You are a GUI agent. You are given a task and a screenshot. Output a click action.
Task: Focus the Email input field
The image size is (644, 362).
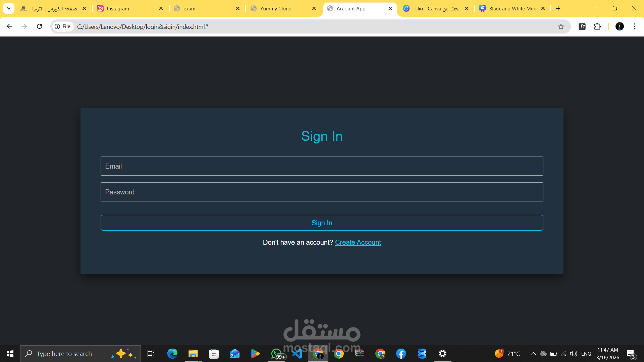click(322, 166)
